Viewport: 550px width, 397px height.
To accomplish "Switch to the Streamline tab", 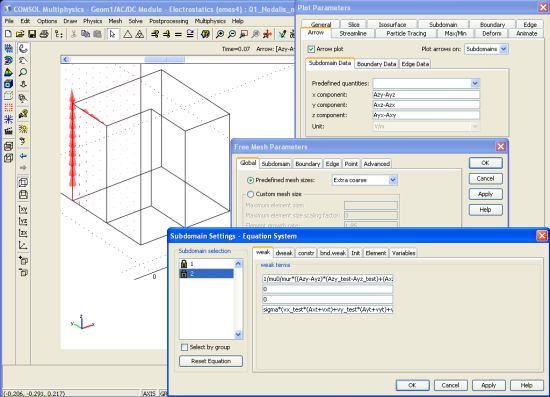I will tap(353, 33).
